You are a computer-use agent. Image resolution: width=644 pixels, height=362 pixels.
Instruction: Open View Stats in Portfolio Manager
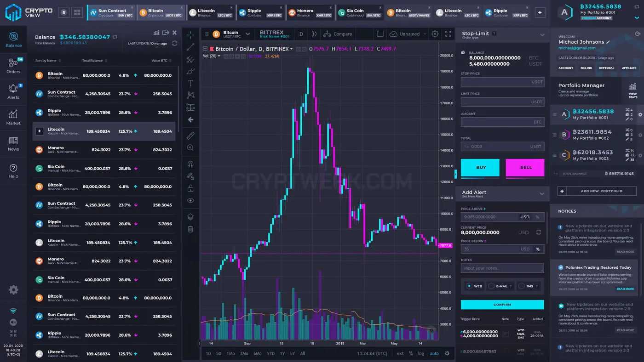point(632,90)
